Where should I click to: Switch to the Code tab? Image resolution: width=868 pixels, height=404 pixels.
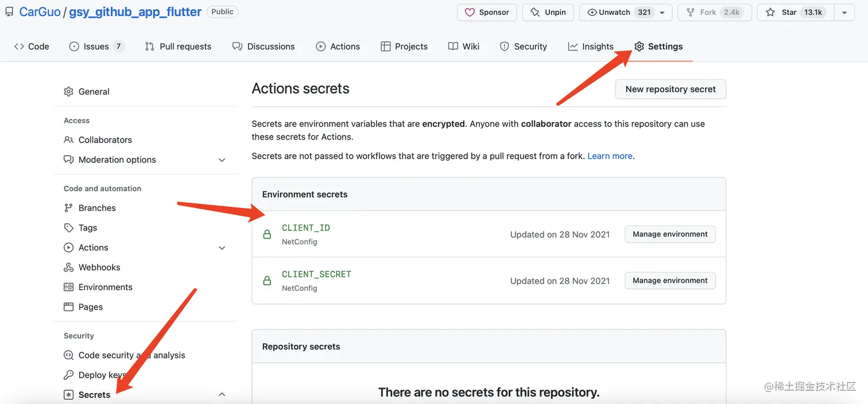[32, 47]
